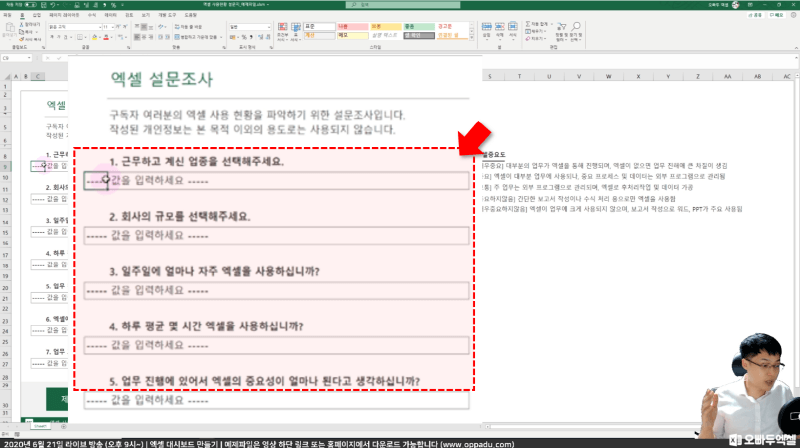The height and width of the screenshot is (448, 800).
Task: Switch to the 수식 (Formulas) tab
Action: (x=92, y=15)
